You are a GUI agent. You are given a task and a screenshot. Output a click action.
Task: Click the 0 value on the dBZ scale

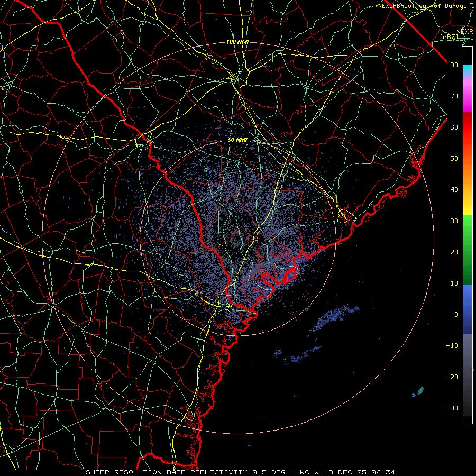(456, 315)
